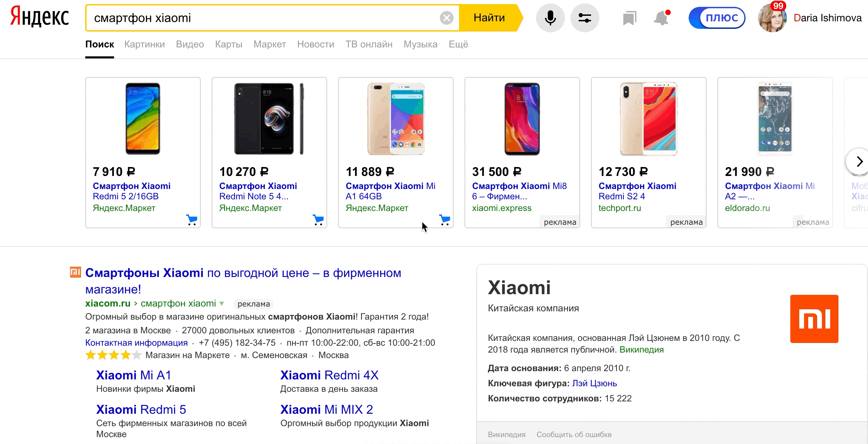The image size is (868, 444).
Task: Switch to the Маркет tab
Action: 269,44
